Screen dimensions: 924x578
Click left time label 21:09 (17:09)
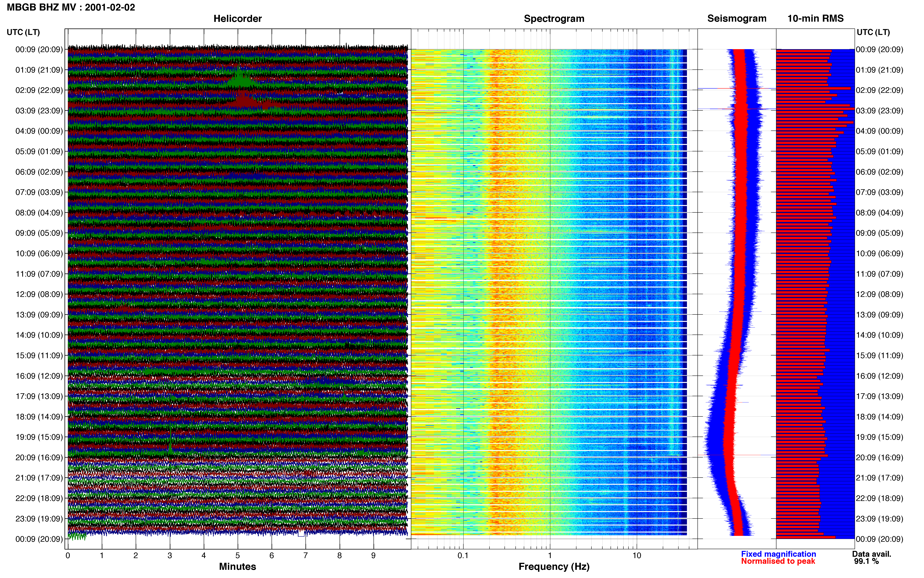pyautogui.click(x=39, y=478)
